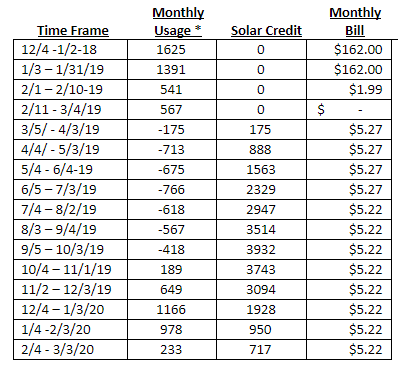
Task: Click the solar credit value 1563
Action: coord(261,170)
